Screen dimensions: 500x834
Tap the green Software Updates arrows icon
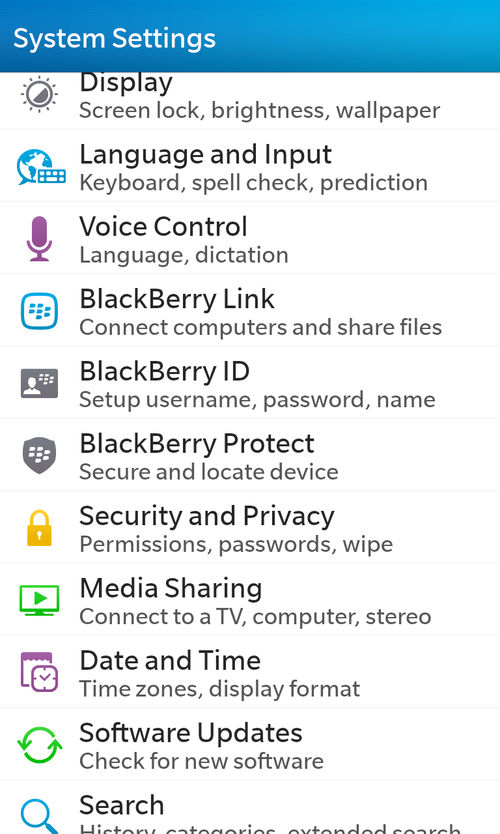click(39, 745)
